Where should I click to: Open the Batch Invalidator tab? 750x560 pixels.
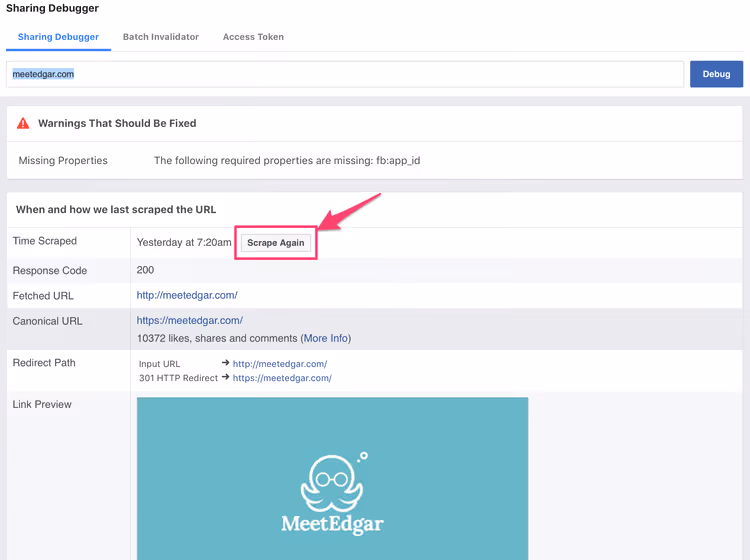point(161,37)
